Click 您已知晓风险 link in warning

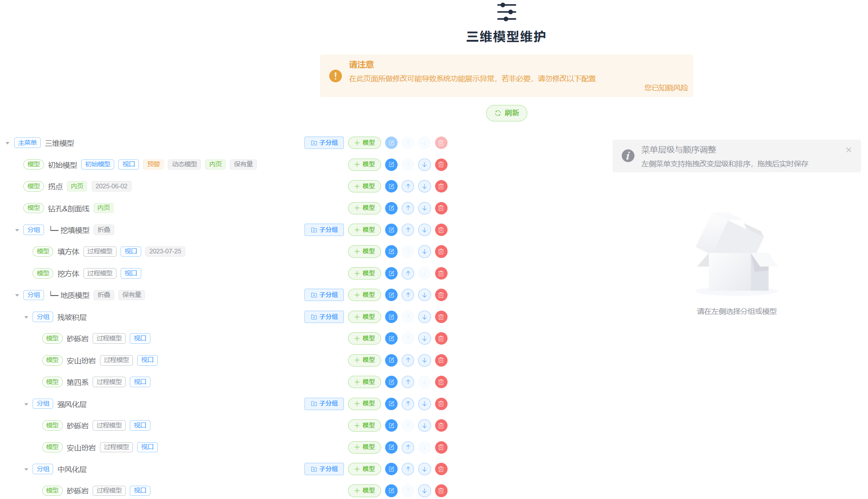coord(666,88)
